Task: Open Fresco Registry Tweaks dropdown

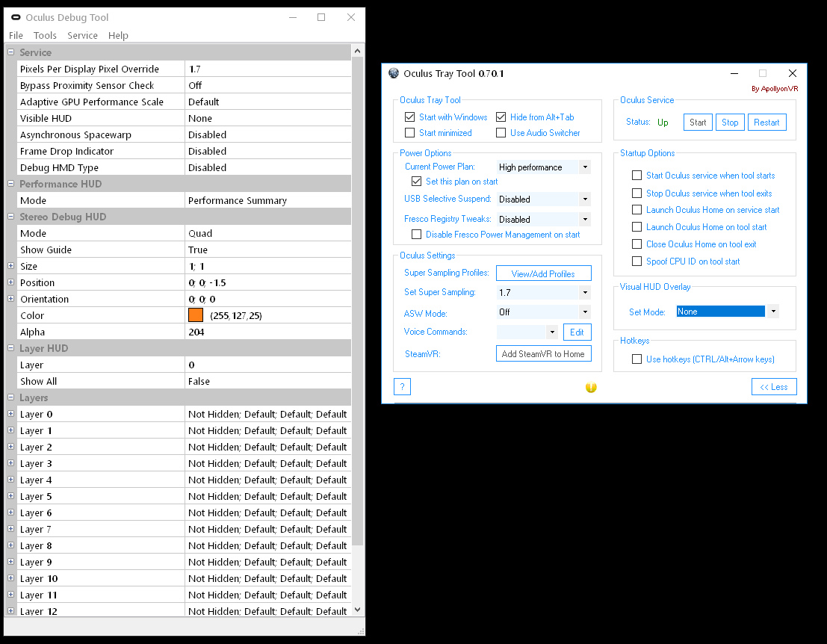Action: (585, 220)
